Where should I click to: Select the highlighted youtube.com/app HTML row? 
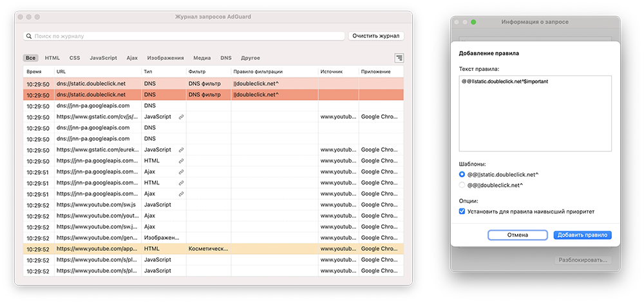[x=214, y=249]
